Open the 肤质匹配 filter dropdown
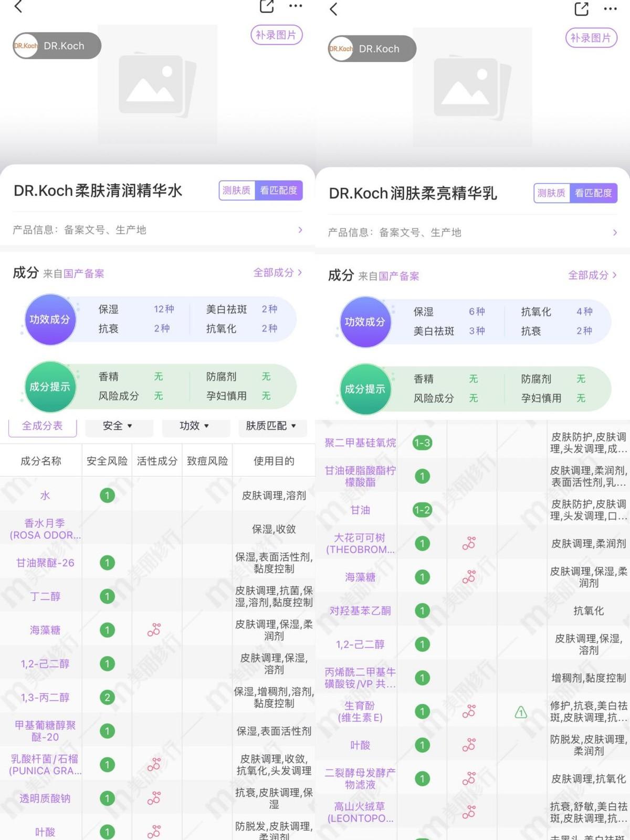Screen dimensions: 630x840 click(271, 426)
